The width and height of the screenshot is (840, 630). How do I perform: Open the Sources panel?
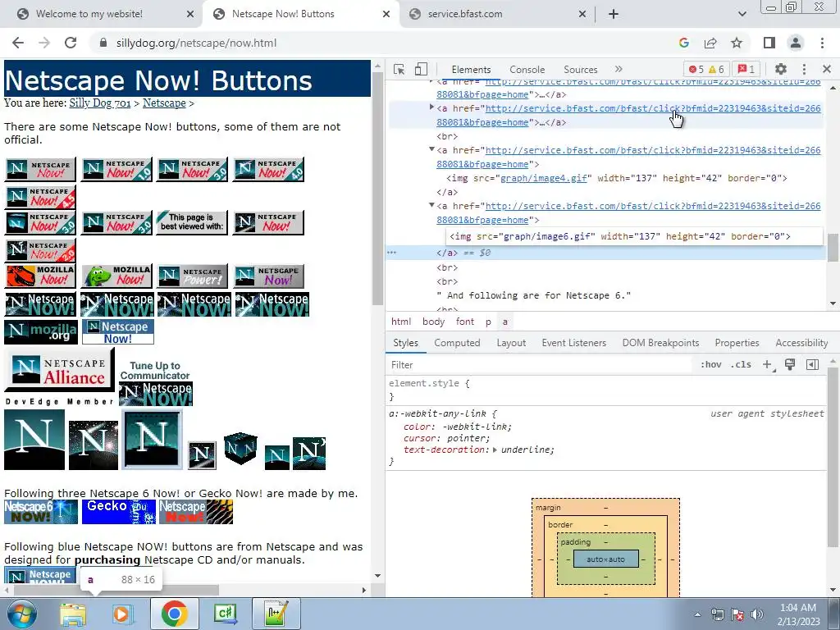point(580,70)
